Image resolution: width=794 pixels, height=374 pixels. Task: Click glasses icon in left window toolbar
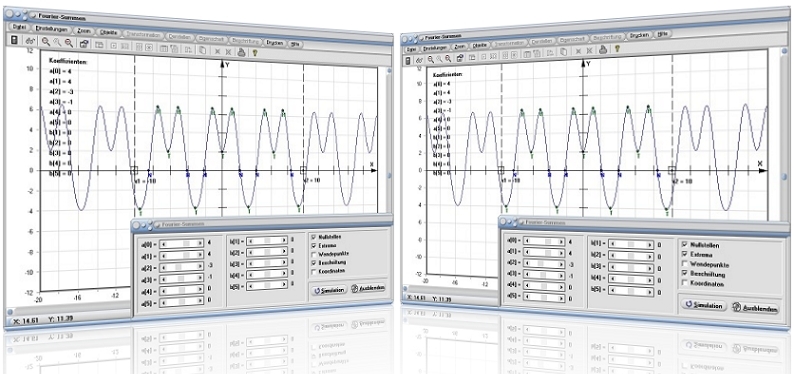coord(29,42)
